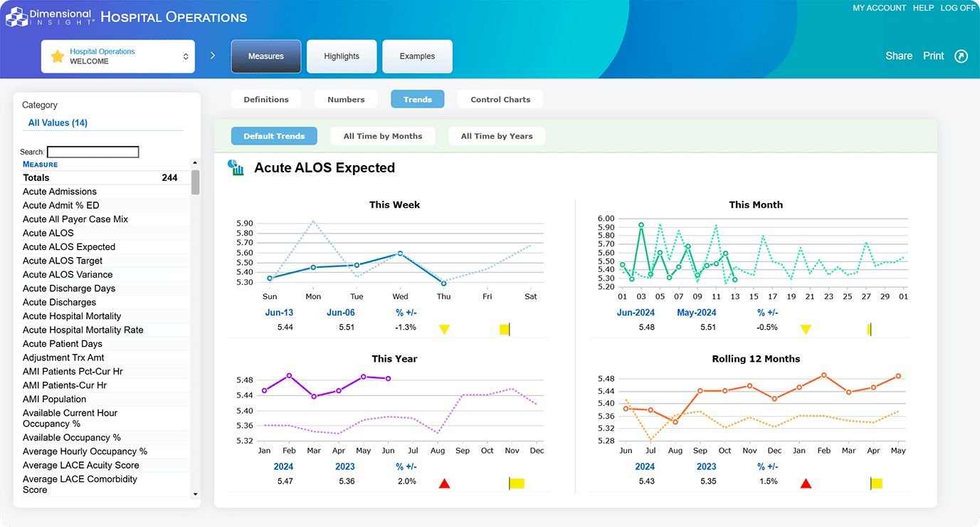
Task: Open the Highlights tab
Action: [342, 56]
